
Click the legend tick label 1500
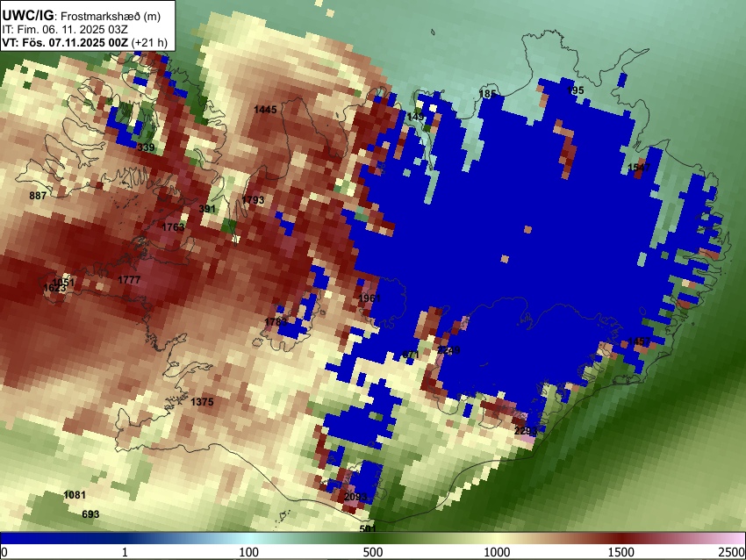(621, 552)
